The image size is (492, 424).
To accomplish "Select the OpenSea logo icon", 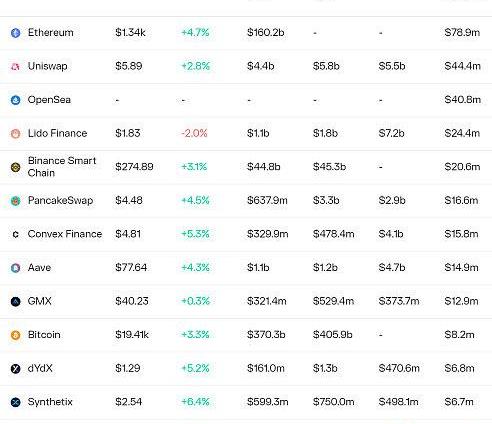I will pos(16,100).
